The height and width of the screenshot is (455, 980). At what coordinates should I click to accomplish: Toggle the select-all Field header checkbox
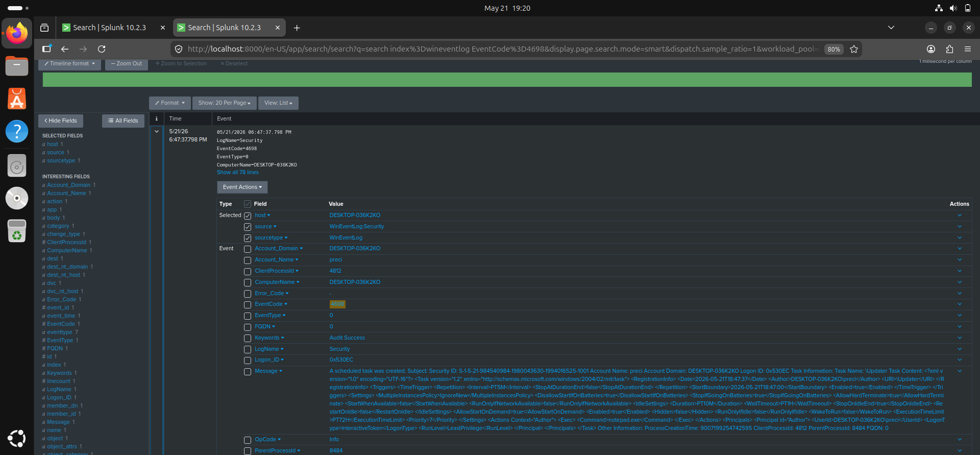(x=248, y=204)
